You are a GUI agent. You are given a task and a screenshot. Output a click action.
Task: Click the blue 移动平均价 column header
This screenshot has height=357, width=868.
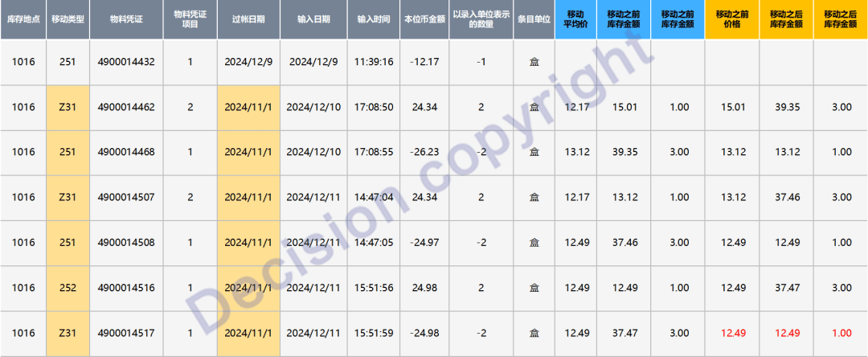tap(575, 18)
